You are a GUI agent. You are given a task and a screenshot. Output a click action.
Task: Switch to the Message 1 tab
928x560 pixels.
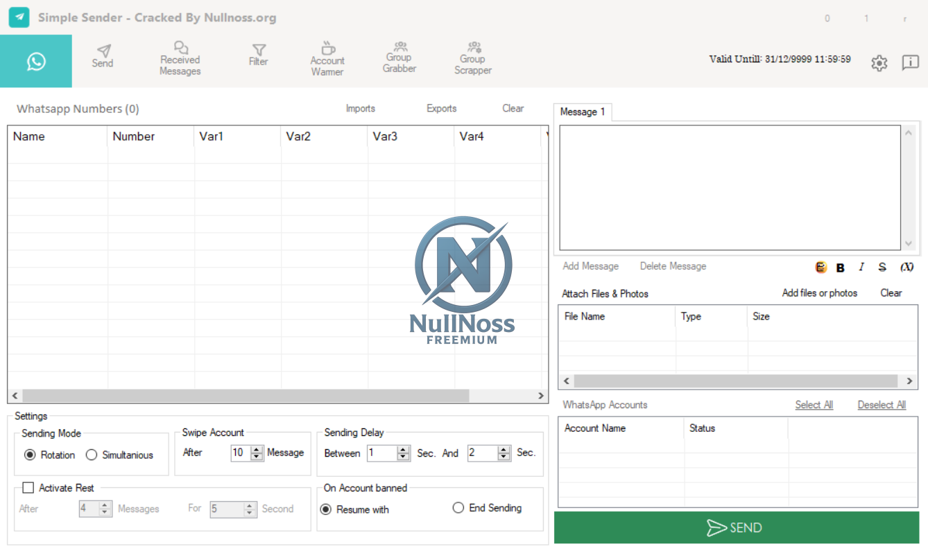click(583, 112)
